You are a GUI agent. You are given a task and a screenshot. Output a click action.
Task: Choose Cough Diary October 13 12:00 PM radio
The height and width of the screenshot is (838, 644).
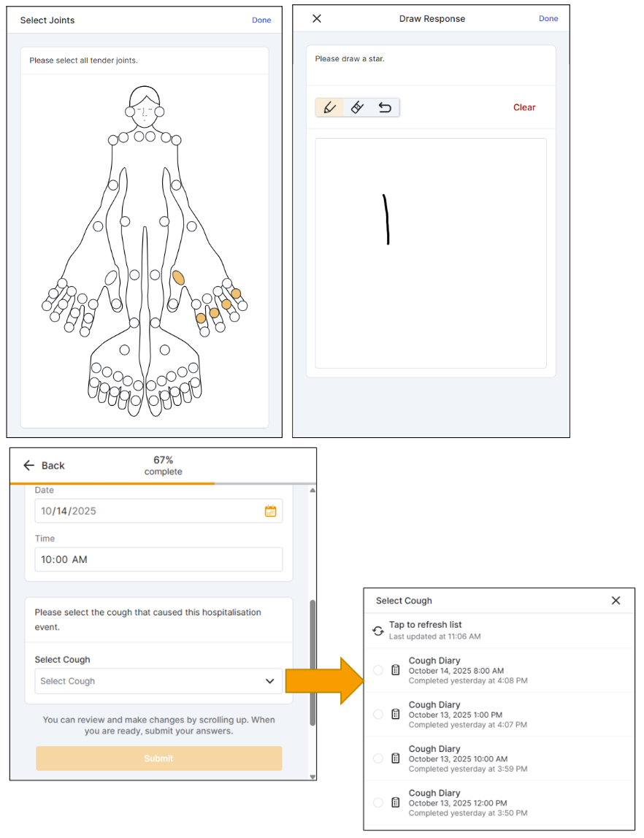[378, 803]
